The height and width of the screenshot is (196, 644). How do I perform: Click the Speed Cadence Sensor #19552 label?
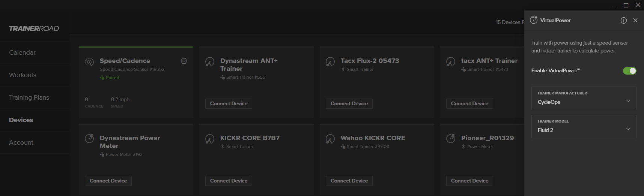click(x=132, y=69)
